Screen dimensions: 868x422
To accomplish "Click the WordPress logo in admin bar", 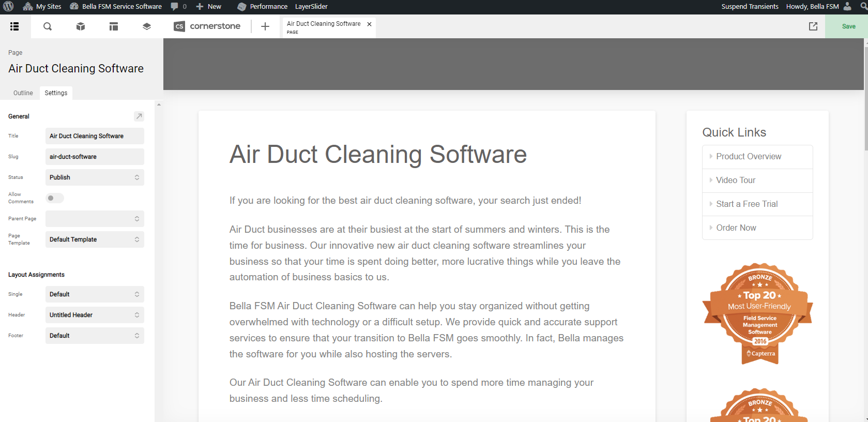I will pos(8,6).
